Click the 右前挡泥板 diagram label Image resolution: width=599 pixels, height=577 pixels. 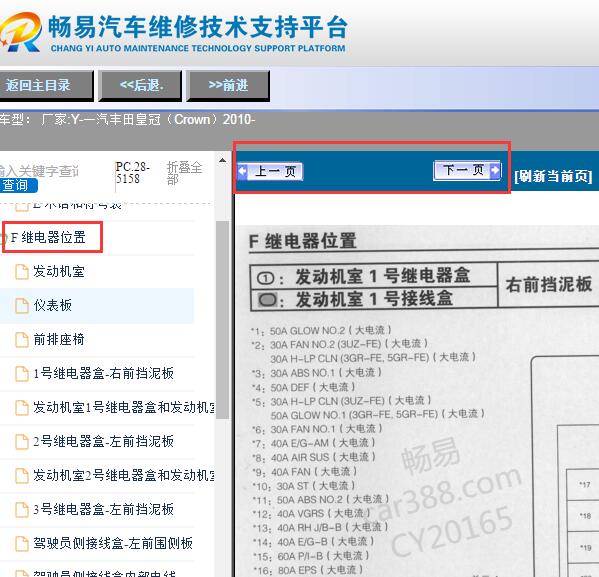tap(549, 285)
